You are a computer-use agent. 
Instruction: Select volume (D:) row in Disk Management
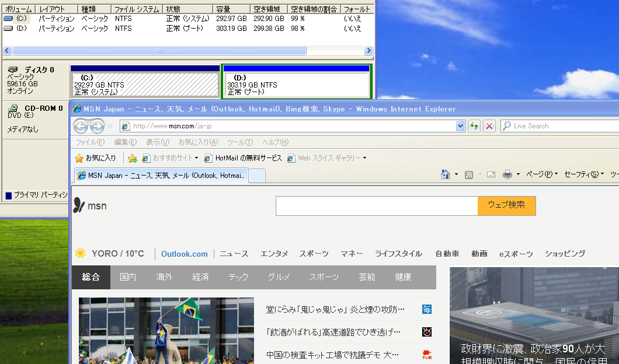(x=187, y=29)
